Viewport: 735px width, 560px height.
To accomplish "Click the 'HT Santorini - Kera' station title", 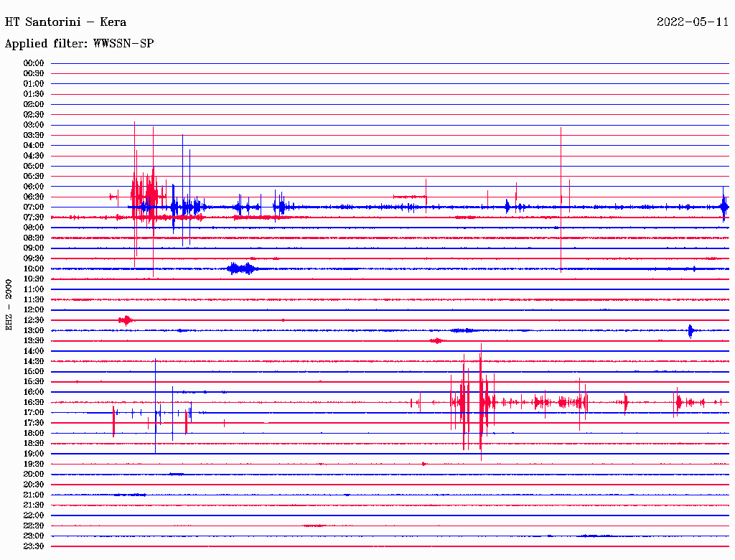I will (65, 22).
